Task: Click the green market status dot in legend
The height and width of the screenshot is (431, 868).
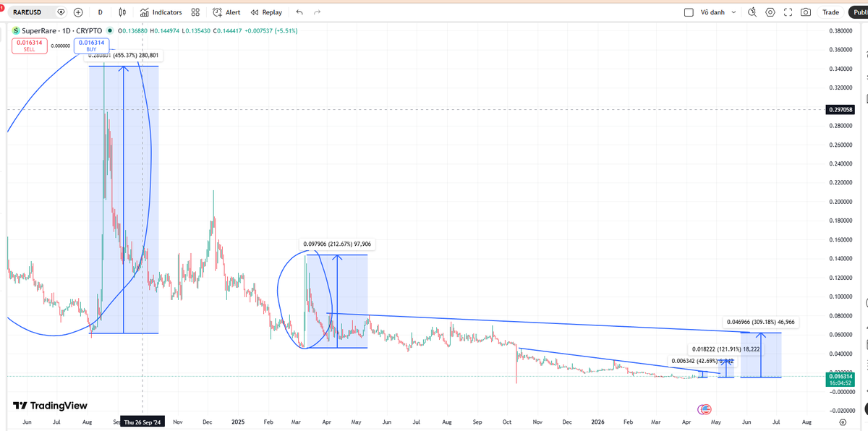Action: [x=110, y=30]
